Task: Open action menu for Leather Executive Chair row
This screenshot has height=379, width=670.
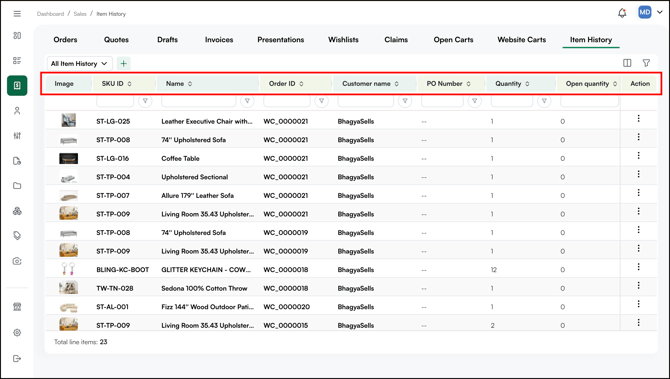Action: [x=638, y=118]
